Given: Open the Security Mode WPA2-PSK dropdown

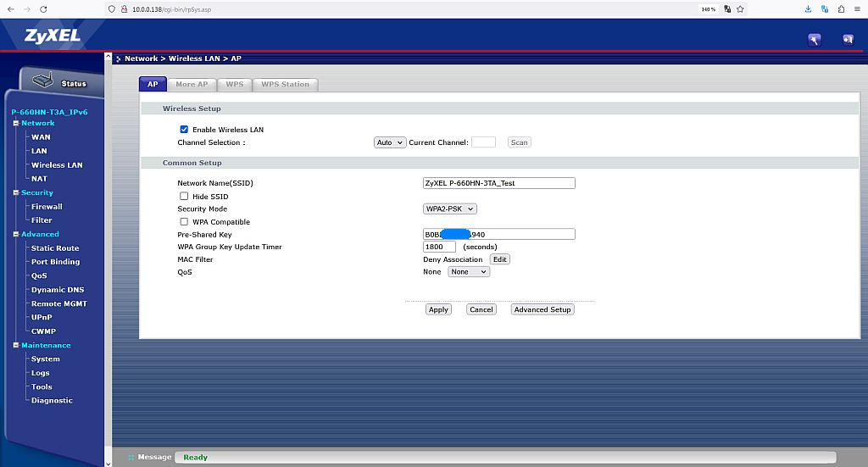Looking at the screenshot, I should pyautogui.click(x=449, y=208).
